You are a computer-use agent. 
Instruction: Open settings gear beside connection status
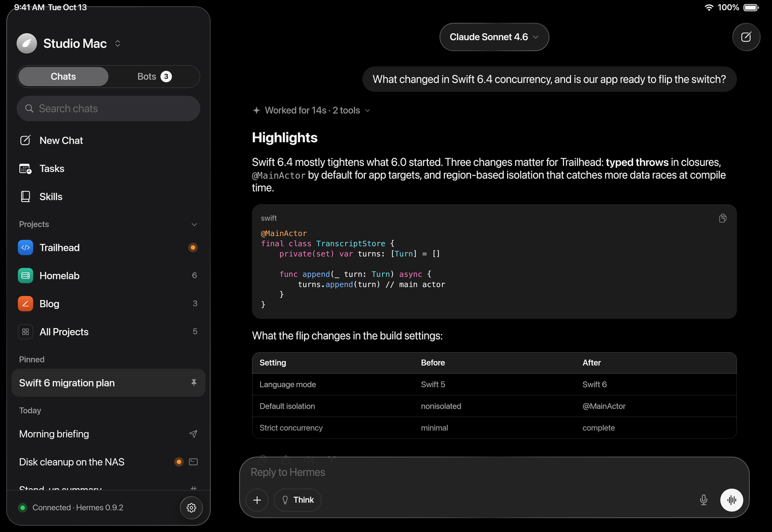pyautogui.click(x=192, y=507)
